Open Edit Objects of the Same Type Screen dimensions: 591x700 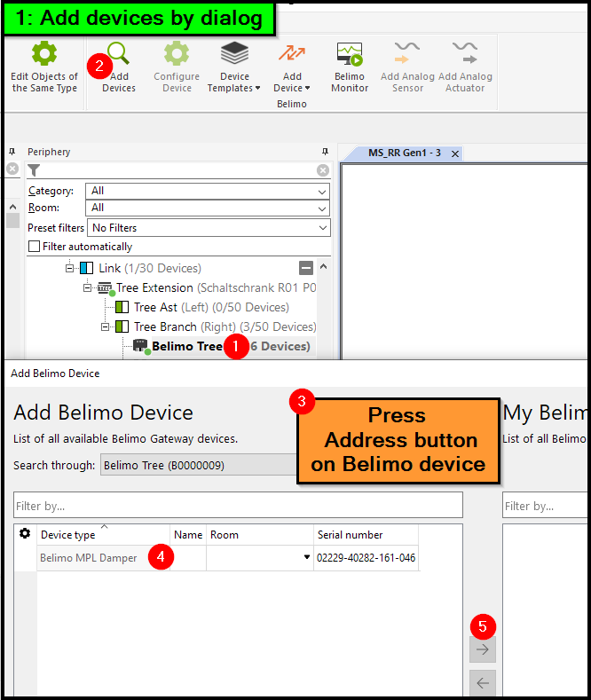[x=44, y=66]
